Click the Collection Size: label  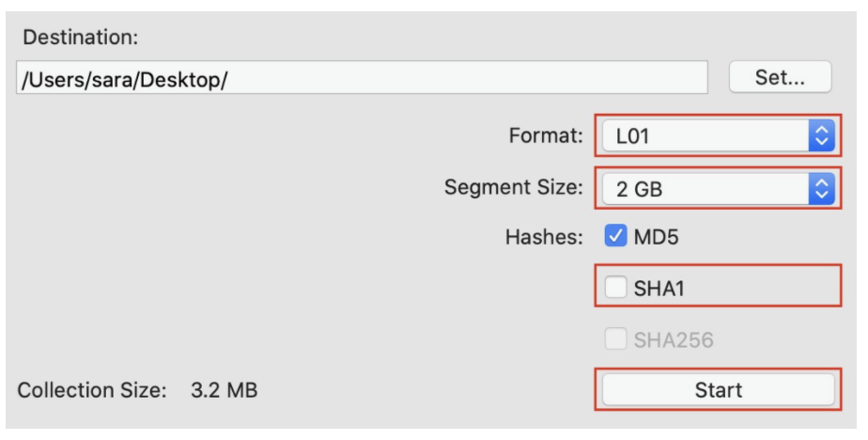pos(92,390)
